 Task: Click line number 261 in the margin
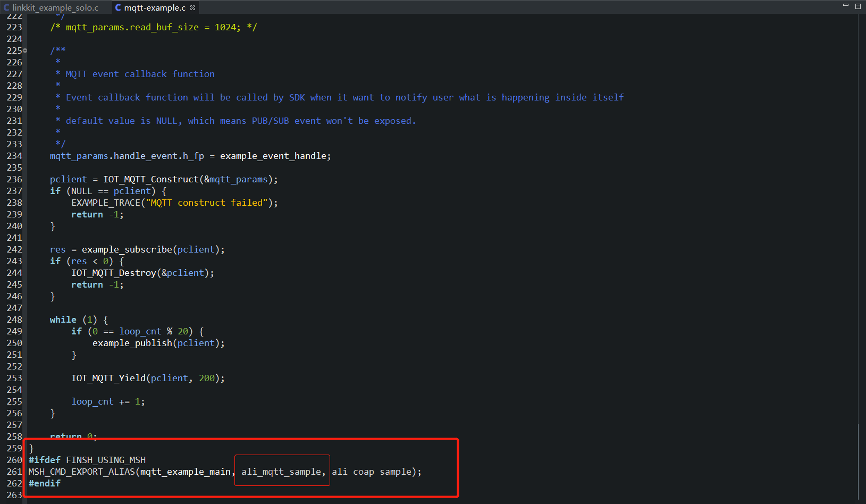click(14, 472)
